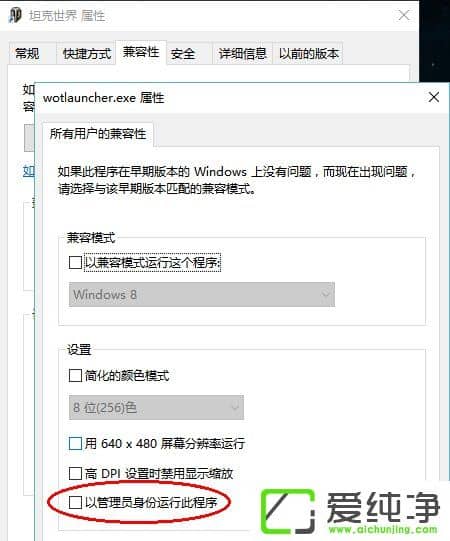
Task: Enable 以兼容模式运行这个程序 checkbox
Action: pyautogui.click(x=75, y=263)
